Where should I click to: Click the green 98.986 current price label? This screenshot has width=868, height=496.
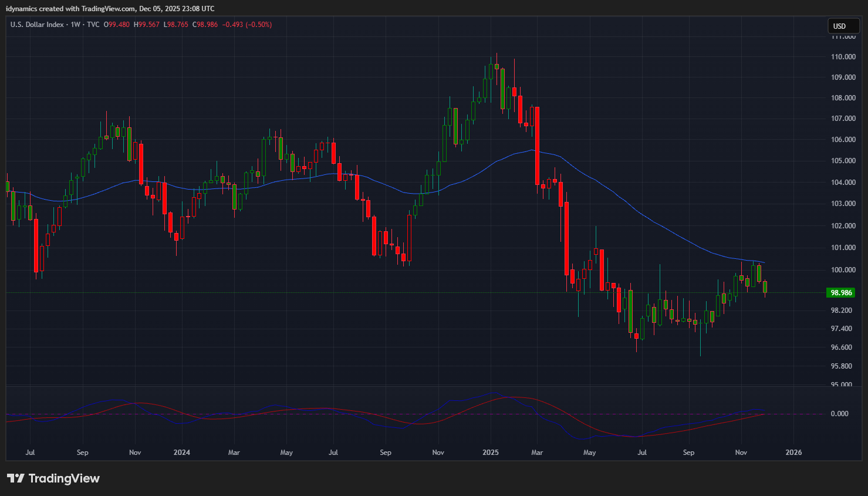coord(840,293)
